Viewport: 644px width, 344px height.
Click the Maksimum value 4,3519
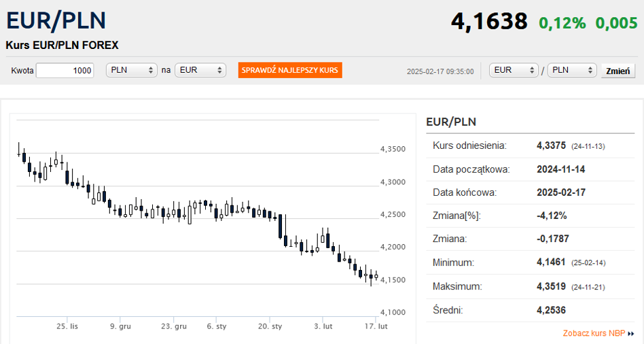(x=551, y=286)
